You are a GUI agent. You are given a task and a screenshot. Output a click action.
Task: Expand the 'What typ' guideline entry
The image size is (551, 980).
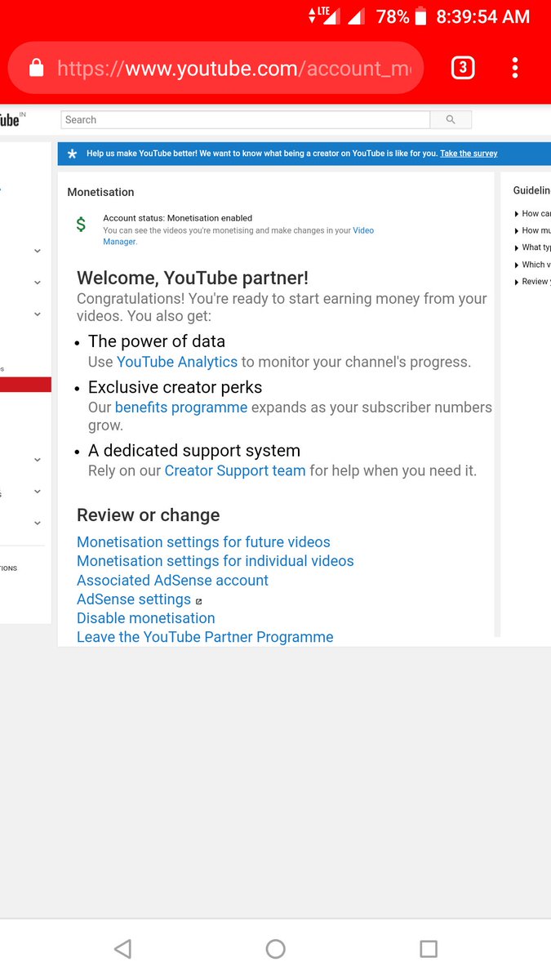coord(532,247)
